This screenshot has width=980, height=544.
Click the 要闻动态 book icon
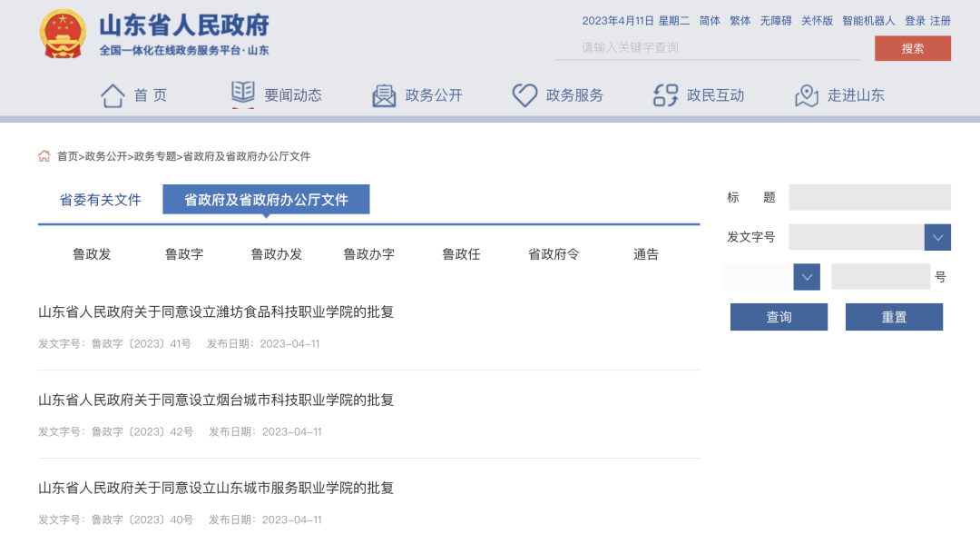pyautogui.click(x=240, y=94)
